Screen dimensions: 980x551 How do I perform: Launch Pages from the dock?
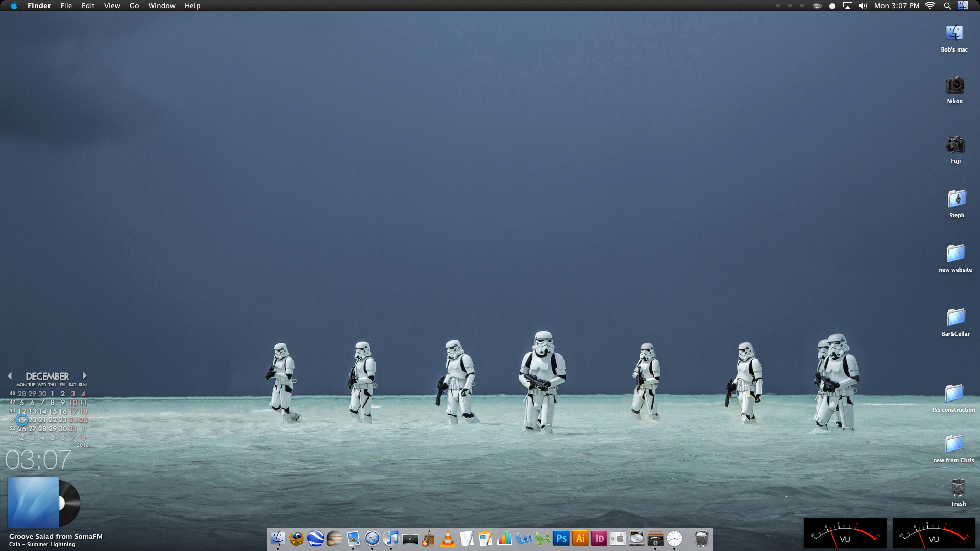click(x=485, y=538)
